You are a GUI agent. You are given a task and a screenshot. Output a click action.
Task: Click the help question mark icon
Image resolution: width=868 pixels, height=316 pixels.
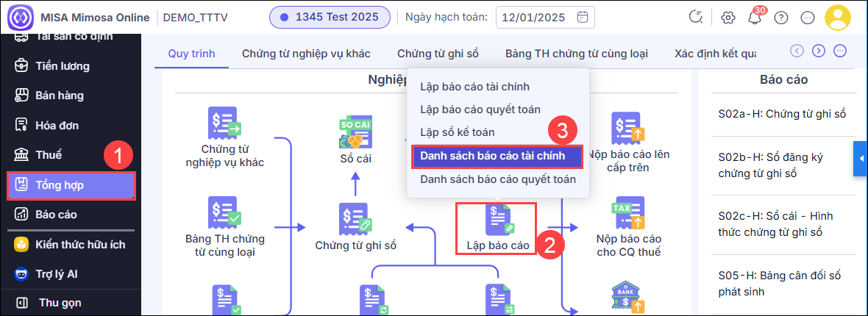click(781, 17)
